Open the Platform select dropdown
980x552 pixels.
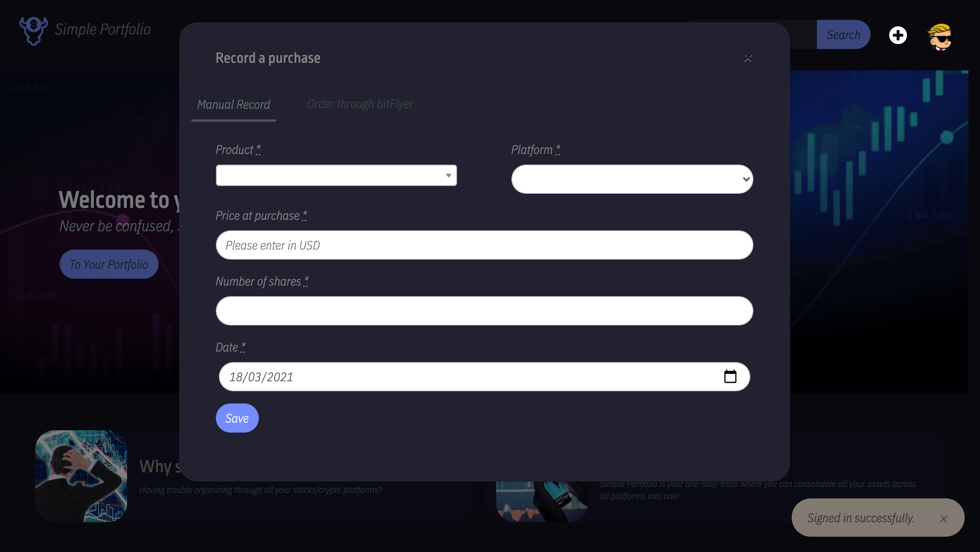632,179
